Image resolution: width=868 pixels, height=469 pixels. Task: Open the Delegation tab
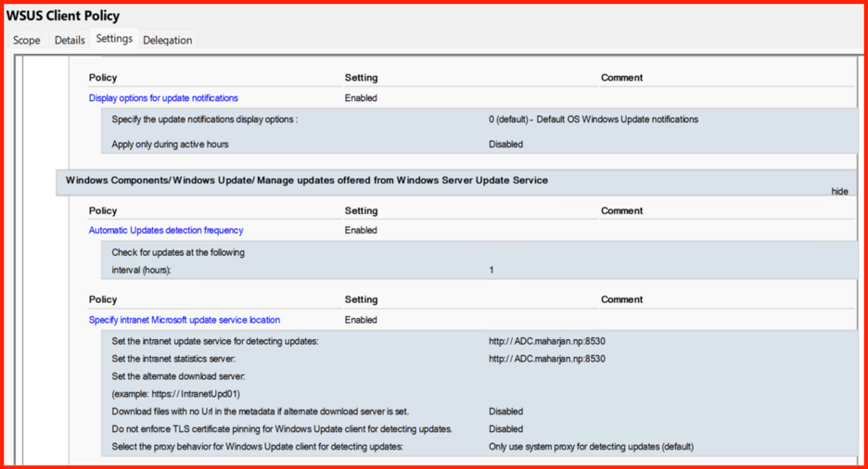click(167, 40)
